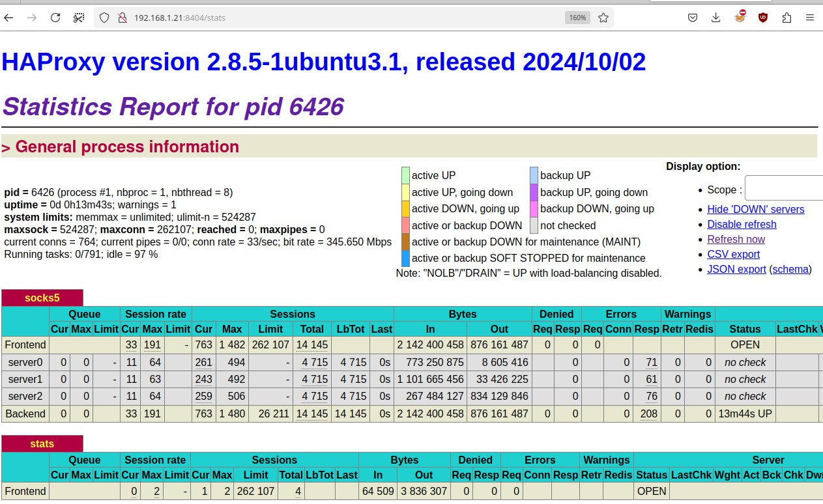This screenshot has height=504, width=823.
Task: Click server1 response errors value 61
Action: (x=652, y=379)
